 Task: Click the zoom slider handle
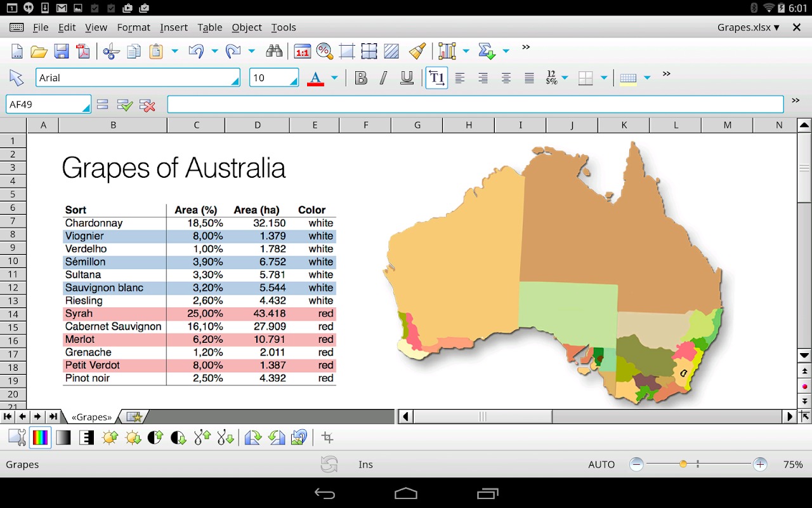point(683,464)
